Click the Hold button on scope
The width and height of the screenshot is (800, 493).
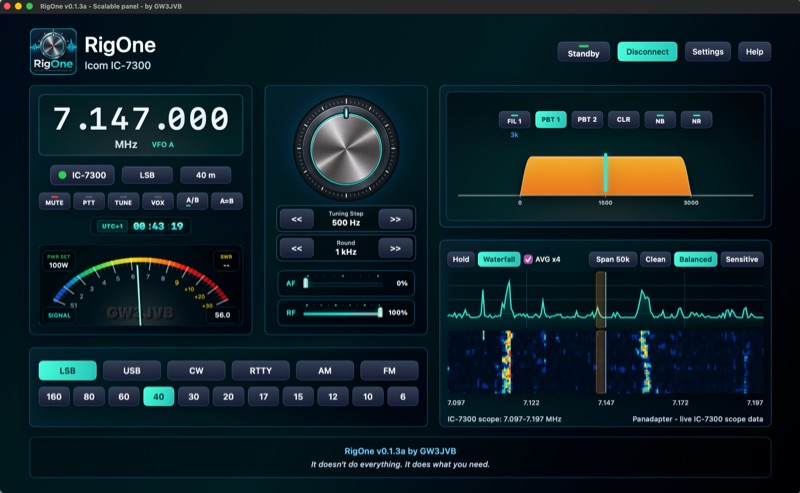tap(460, 259)
